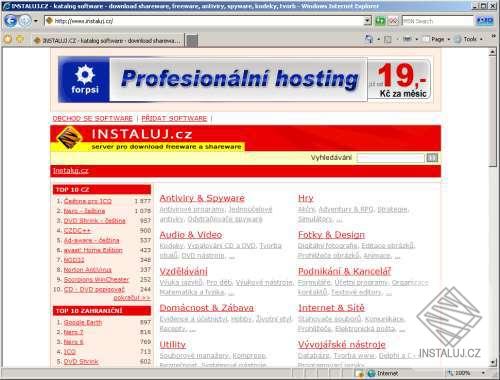Open the Favorites Center star icon
This screenshot has width=500, height=380.
pyautogui.click(x=8, y=39)
